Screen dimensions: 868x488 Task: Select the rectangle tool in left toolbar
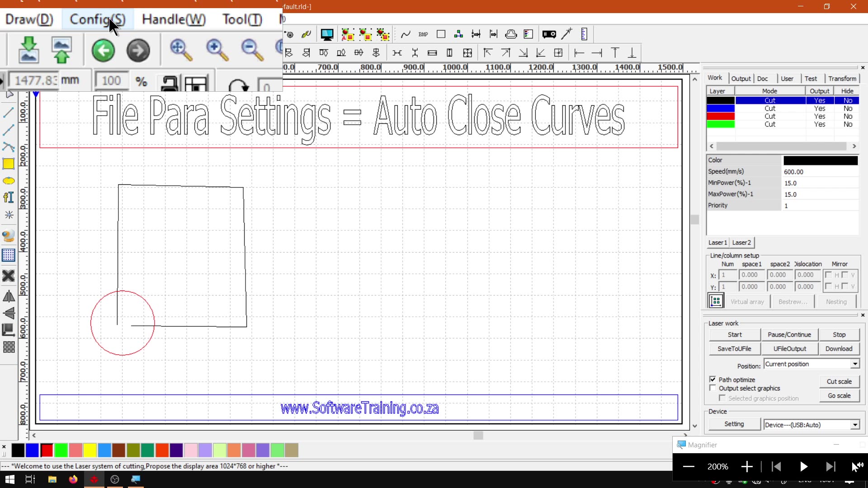pos(9,164)
